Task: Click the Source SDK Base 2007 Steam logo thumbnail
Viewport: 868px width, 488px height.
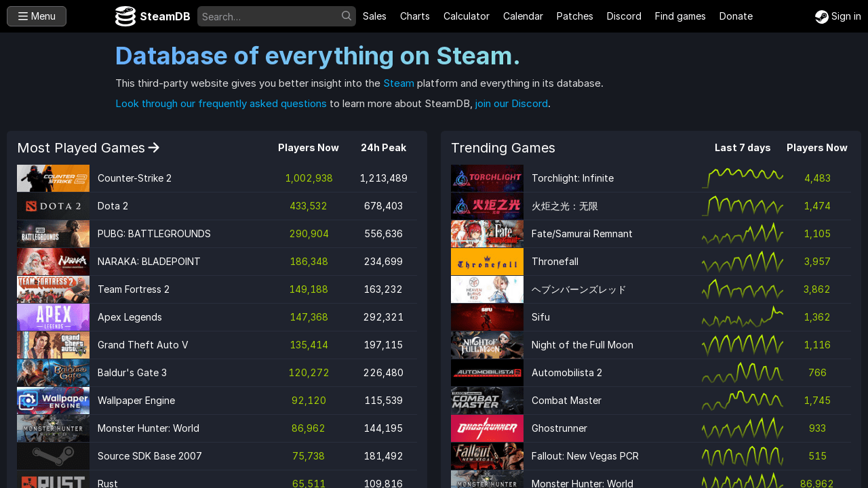Action: coord(53,456)
